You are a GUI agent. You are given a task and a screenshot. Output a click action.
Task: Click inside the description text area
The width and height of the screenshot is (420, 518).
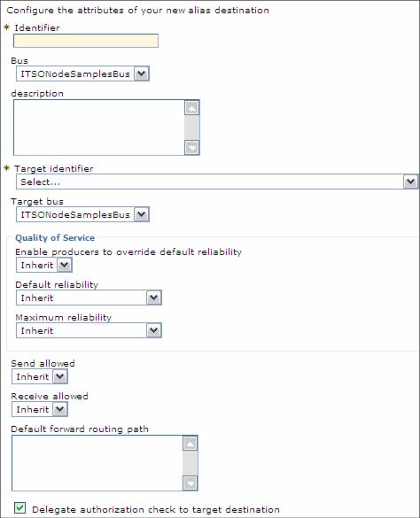coord(99,128)
